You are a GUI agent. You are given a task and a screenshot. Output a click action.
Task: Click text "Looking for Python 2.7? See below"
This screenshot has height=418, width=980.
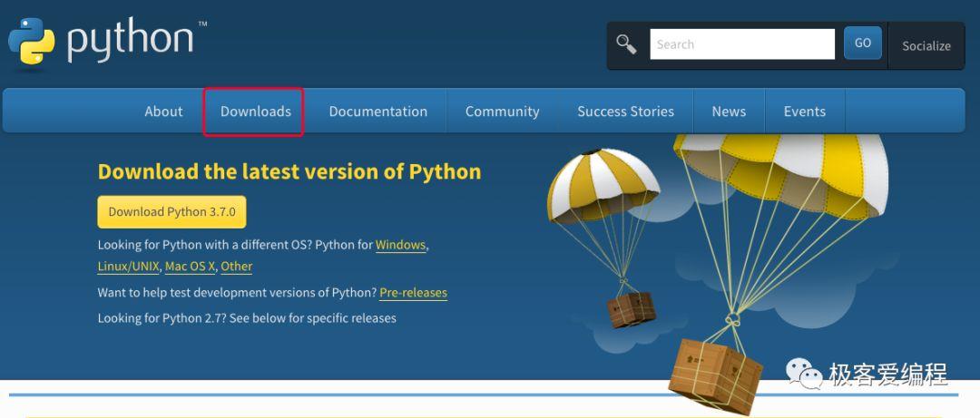pos(190,318)
